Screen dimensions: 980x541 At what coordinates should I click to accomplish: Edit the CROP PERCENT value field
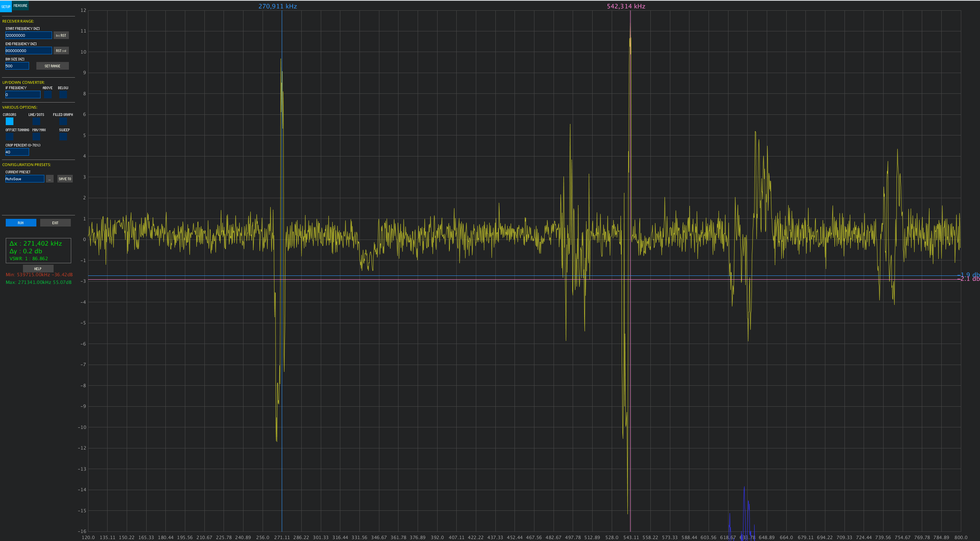(17, 152)
